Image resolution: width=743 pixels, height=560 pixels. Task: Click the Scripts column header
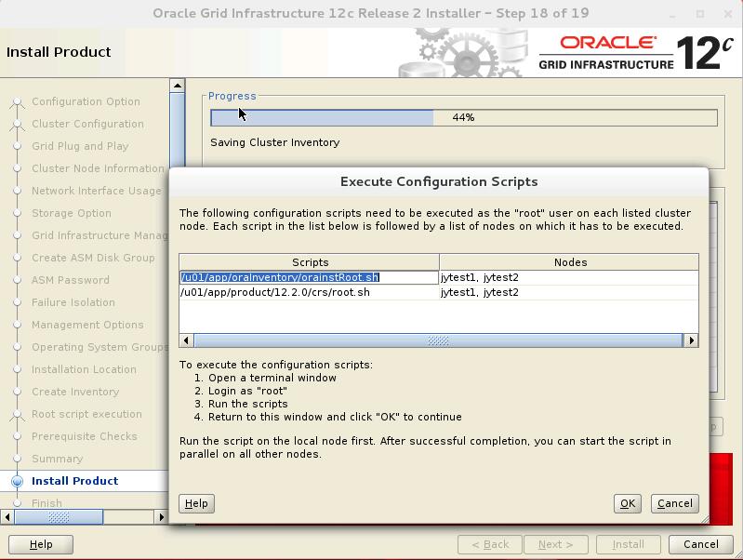(310, 262)
